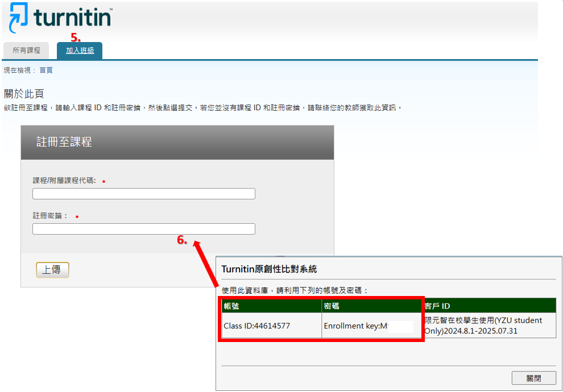The image size is (563, 392).
Task: Submit the form with the 上傳 button
Action: click(52, 270)
